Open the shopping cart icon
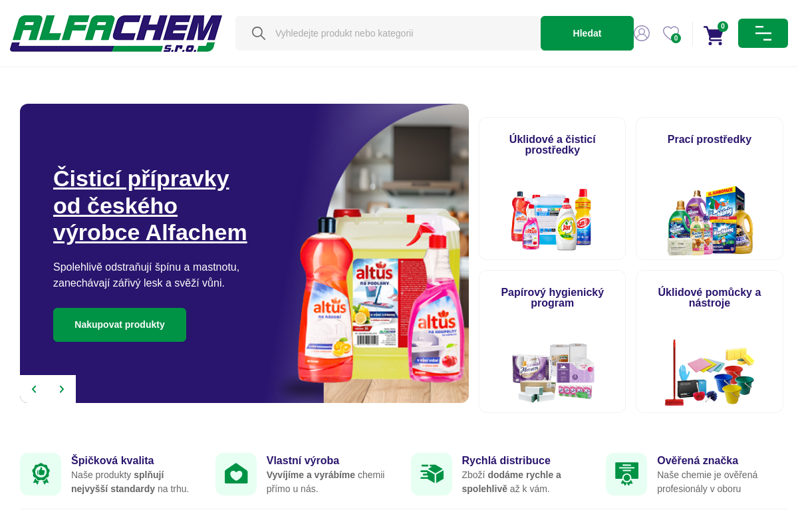 point(714,35)
